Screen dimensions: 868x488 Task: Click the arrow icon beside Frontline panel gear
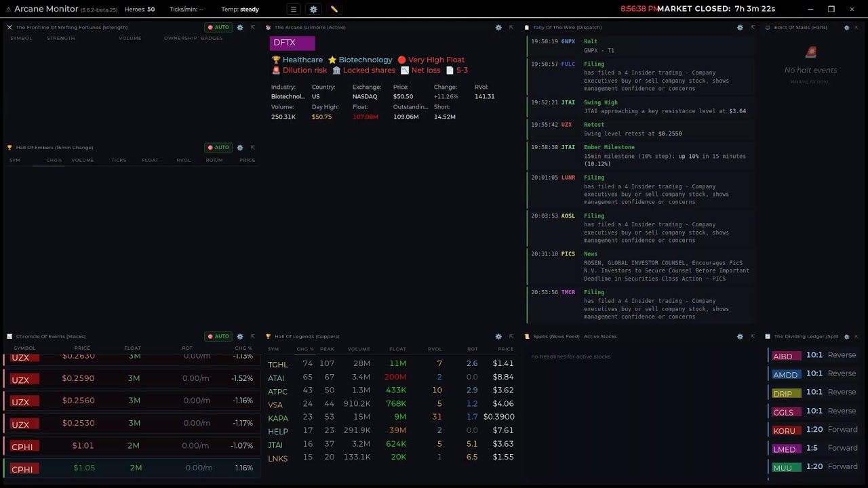point(252,27)
